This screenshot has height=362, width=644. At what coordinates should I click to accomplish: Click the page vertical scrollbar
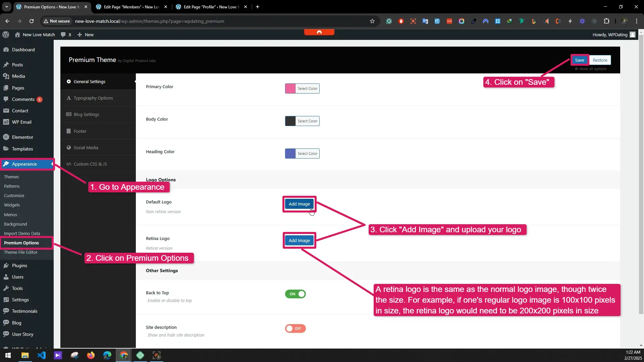pos(641,174)
